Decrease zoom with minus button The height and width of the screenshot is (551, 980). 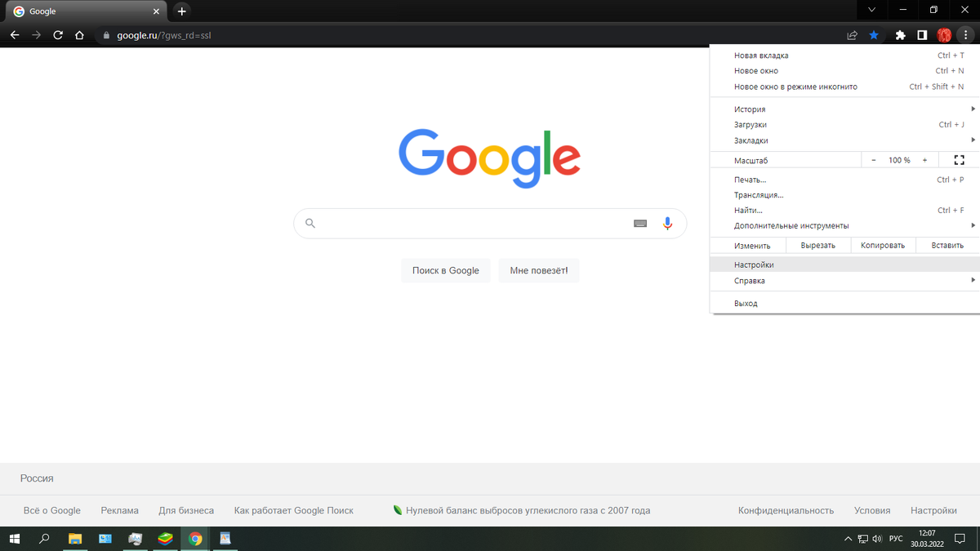(873, 160)
